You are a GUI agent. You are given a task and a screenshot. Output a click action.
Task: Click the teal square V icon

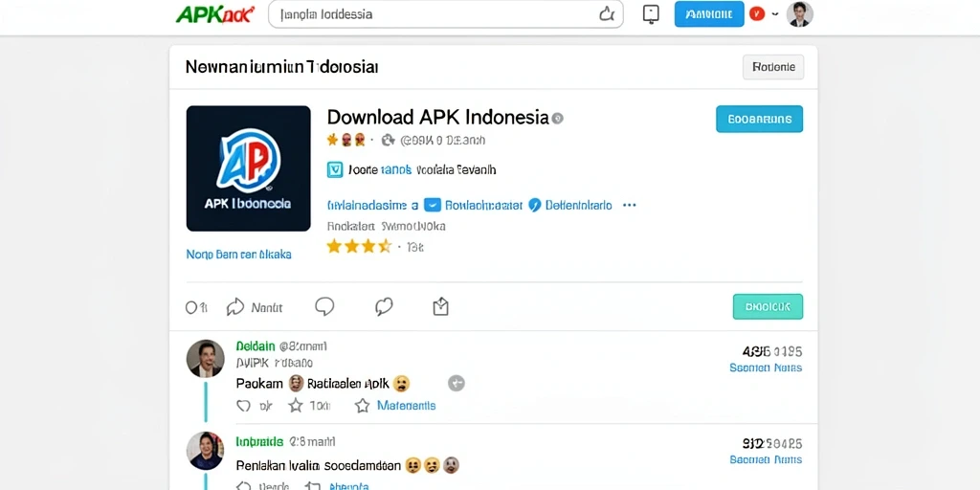click(x=335, y=169)
